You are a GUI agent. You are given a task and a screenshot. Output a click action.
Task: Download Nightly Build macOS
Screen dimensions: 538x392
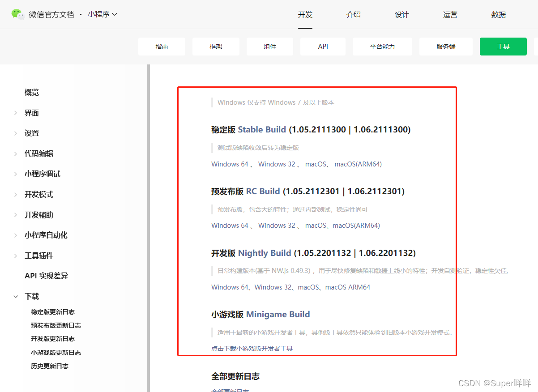pos(308,287)
